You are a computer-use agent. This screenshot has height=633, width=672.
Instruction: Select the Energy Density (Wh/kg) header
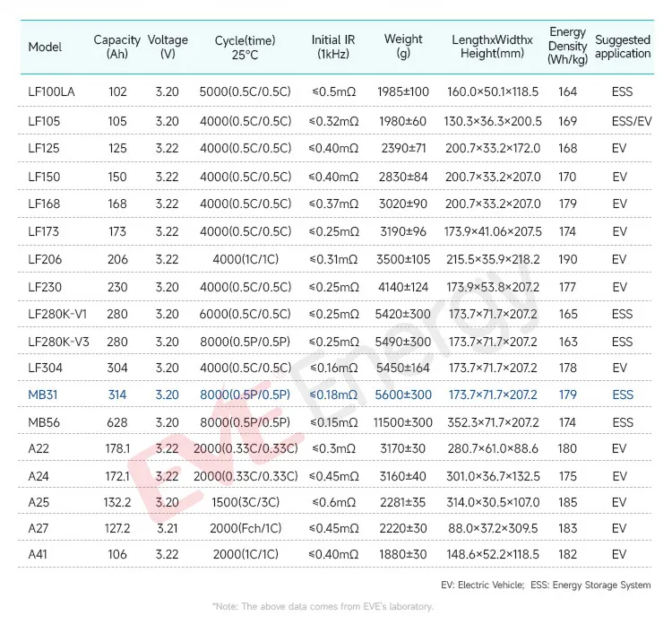(x=567, y=46)
